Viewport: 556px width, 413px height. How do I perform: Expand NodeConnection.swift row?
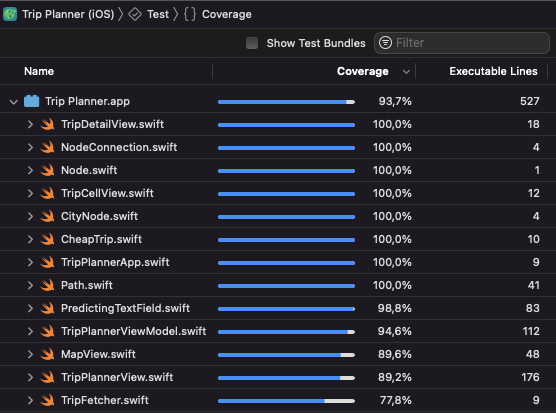click(30, 147)
